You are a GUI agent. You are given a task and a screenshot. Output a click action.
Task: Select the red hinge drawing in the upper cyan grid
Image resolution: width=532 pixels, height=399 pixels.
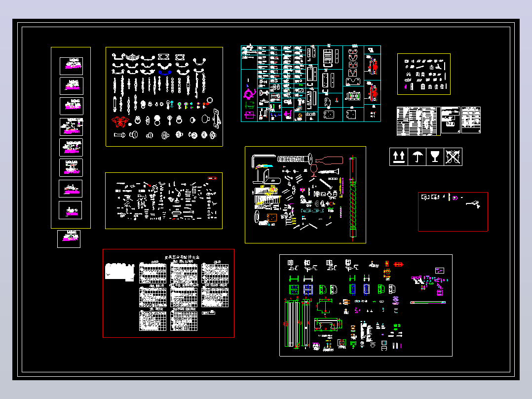tap(373, 66)
